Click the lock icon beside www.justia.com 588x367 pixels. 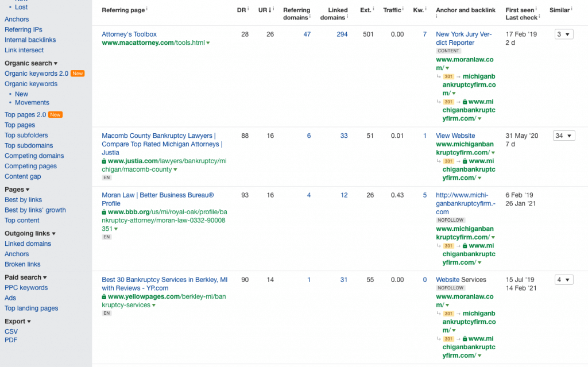pos(104,161)
